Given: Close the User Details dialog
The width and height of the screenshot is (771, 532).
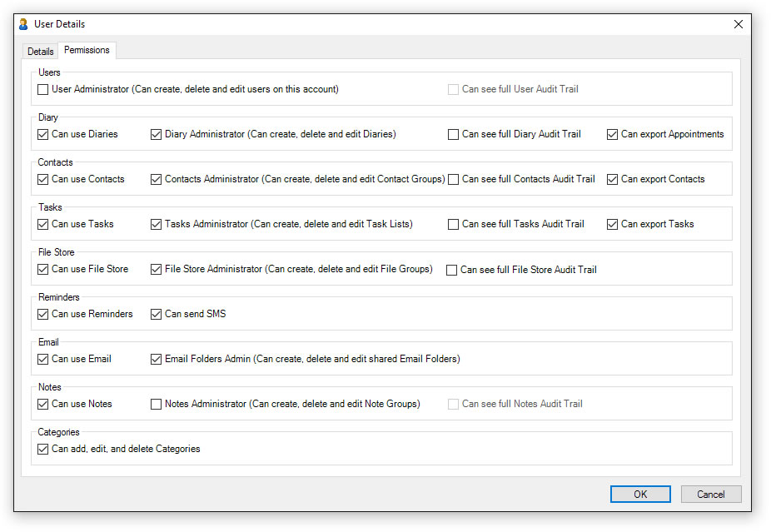Looking at the screenshot, I should click(738, 24).
